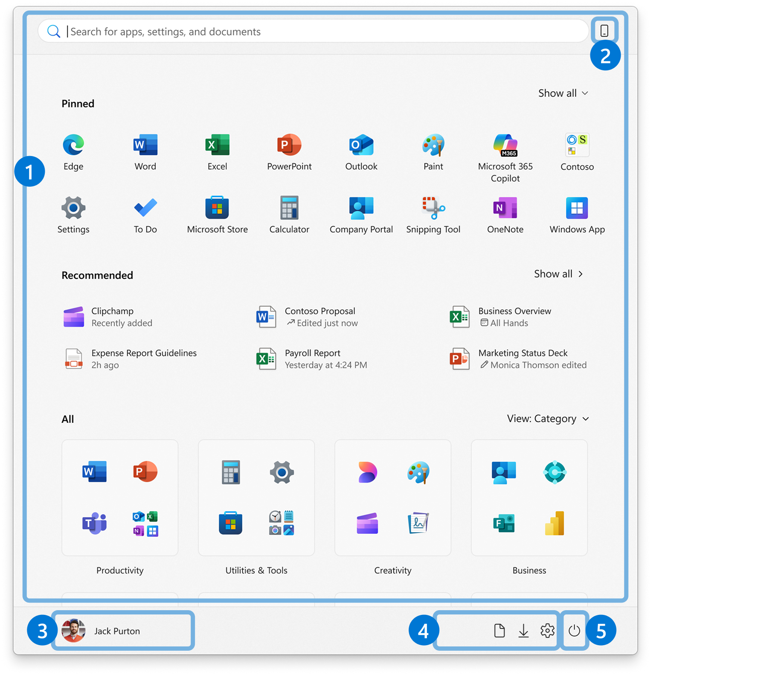The height and width of the screenshot is (675, 784).
Task: Open the Documents folder shortcut
Action: pyautogui.click(x=499, y=630)
